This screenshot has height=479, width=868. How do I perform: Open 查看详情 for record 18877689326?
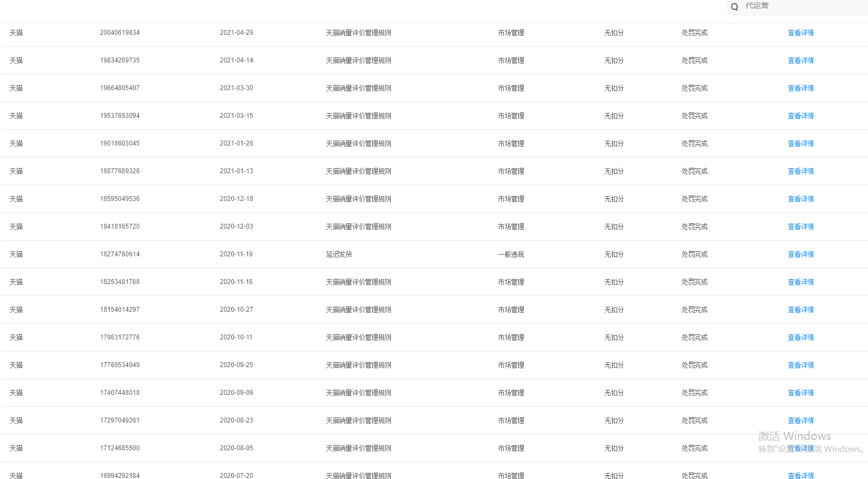tap(801, 171)
